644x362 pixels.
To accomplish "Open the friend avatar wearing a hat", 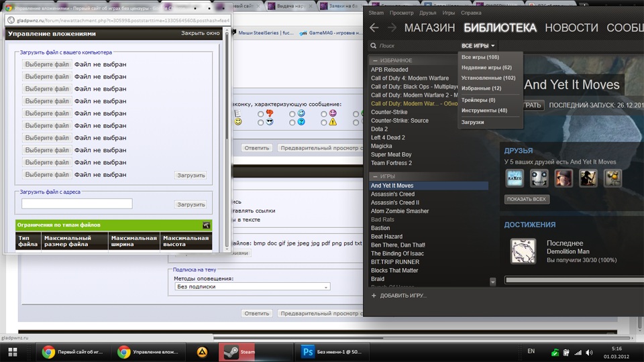I will (x=563, y=178).
